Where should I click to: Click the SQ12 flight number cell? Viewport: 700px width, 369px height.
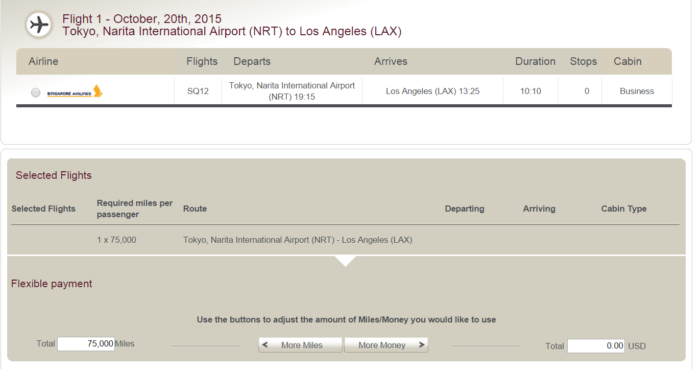(x=198, y=91)
